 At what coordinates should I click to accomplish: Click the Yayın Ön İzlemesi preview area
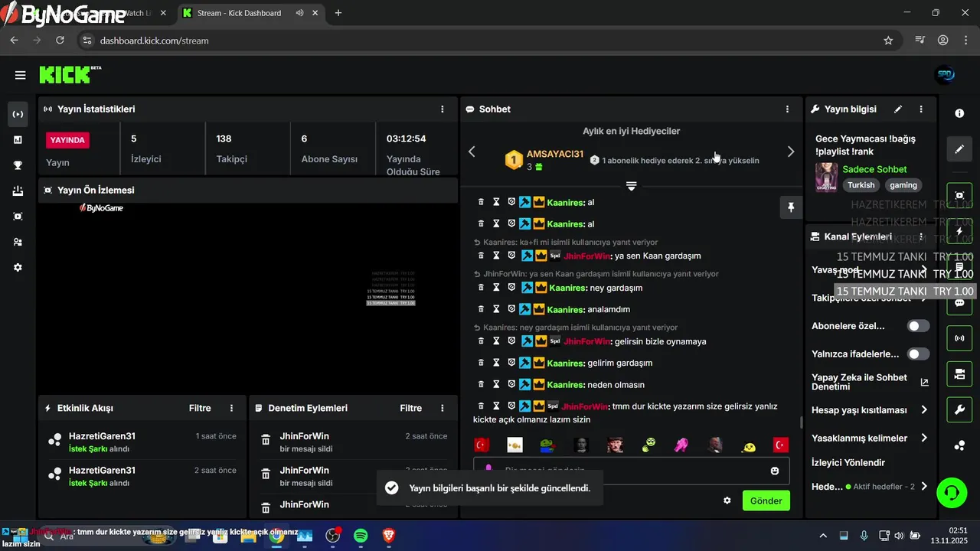coord(248,298)
